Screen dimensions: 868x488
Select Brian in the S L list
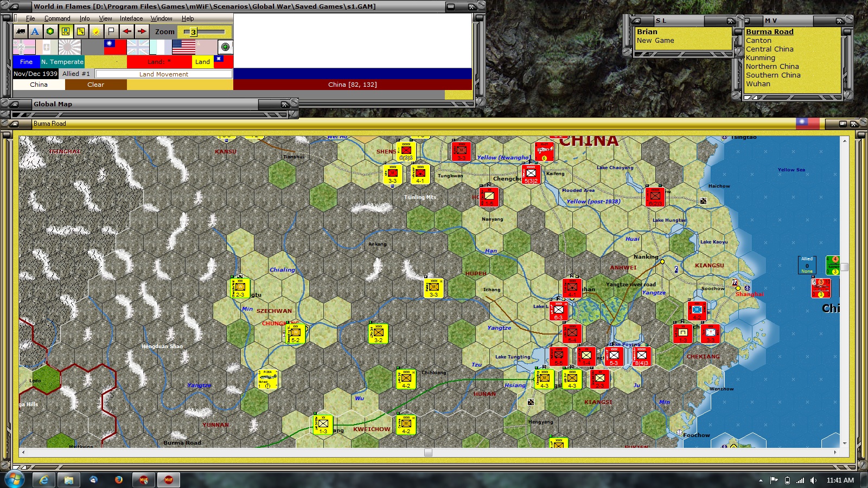coord(647,32)
